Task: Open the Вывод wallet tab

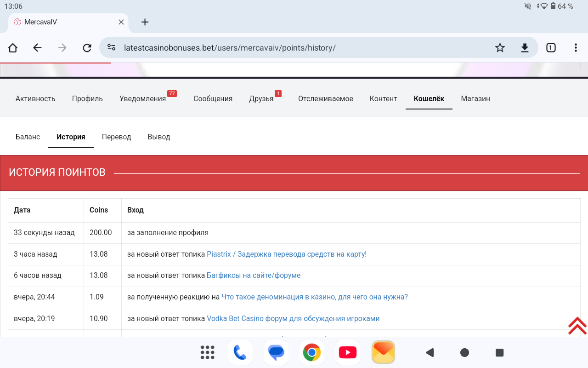Action: (x=159, y=137)
